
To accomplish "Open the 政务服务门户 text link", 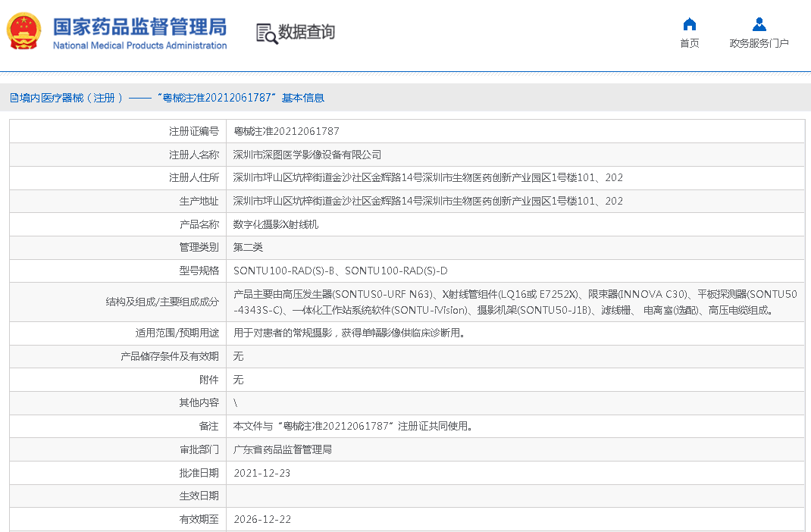I will click(x=759, y=43).
